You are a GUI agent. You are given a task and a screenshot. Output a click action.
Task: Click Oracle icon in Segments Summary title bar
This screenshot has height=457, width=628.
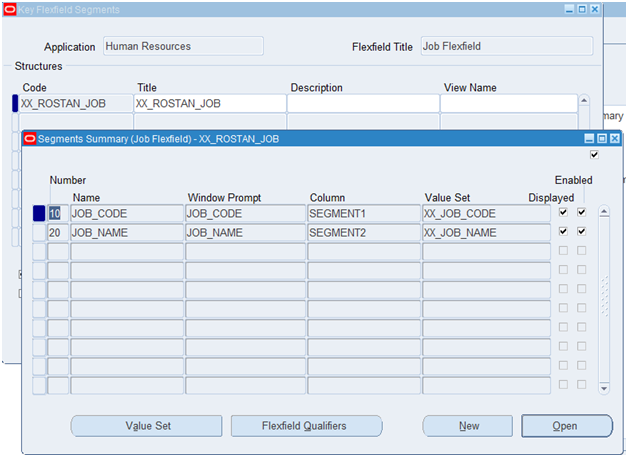point(30,139)
